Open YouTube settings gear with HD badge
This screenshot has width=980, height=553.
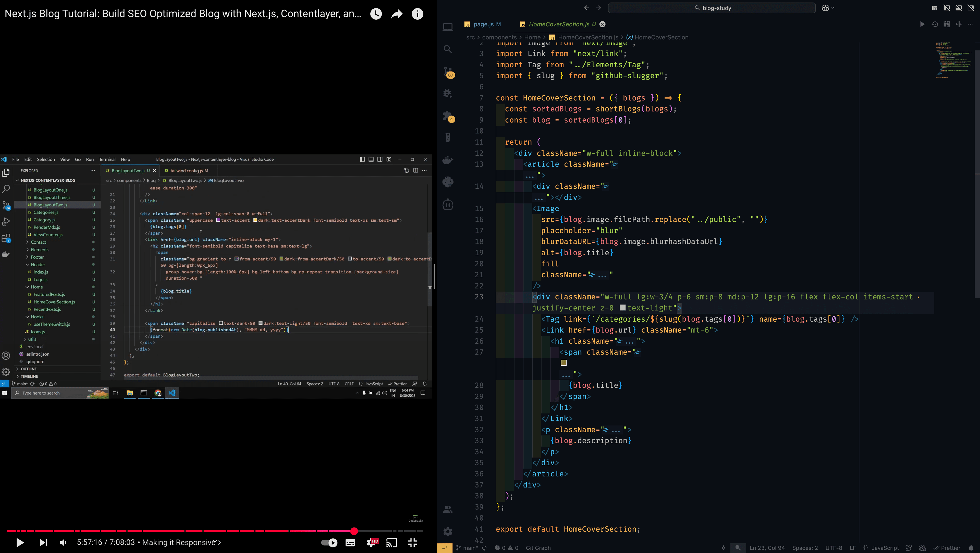click(x=372, y=542)
